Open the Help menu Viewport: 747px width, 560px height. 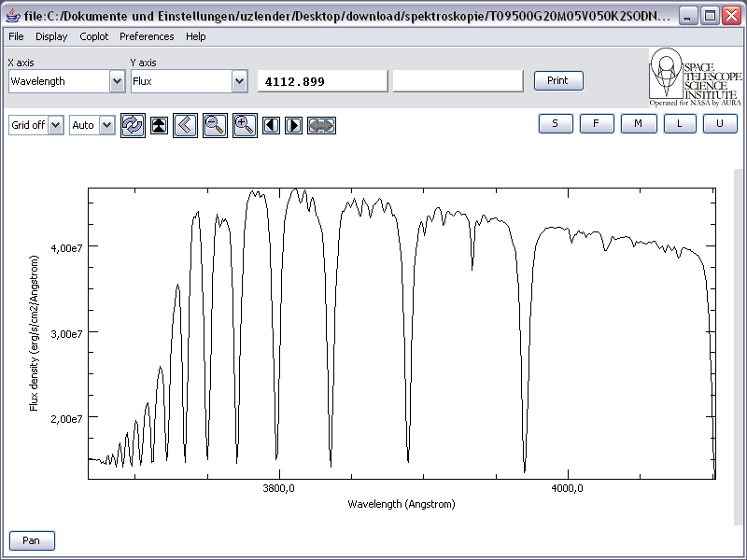[196, 36]
